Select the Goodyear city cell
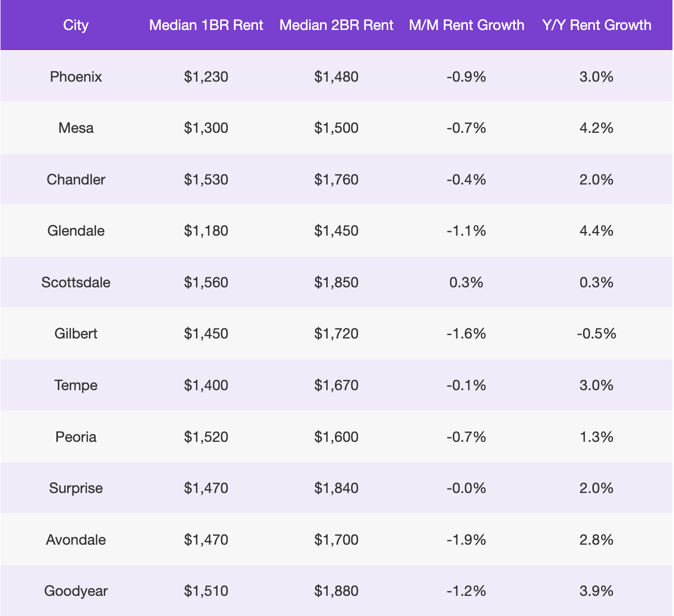The width and height of the screenshot is (674, 616). pos(76,591)
